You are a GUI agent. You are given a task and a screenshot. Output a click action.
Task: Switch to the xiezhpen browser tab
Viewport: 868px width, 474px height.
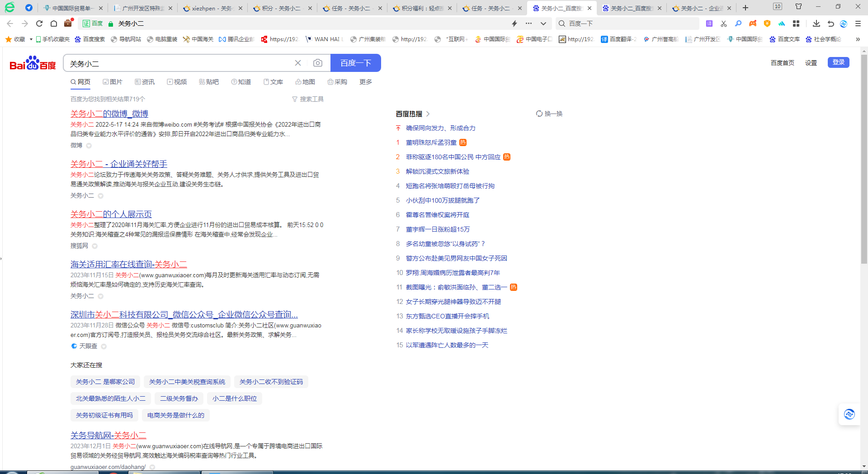(212, 8)
